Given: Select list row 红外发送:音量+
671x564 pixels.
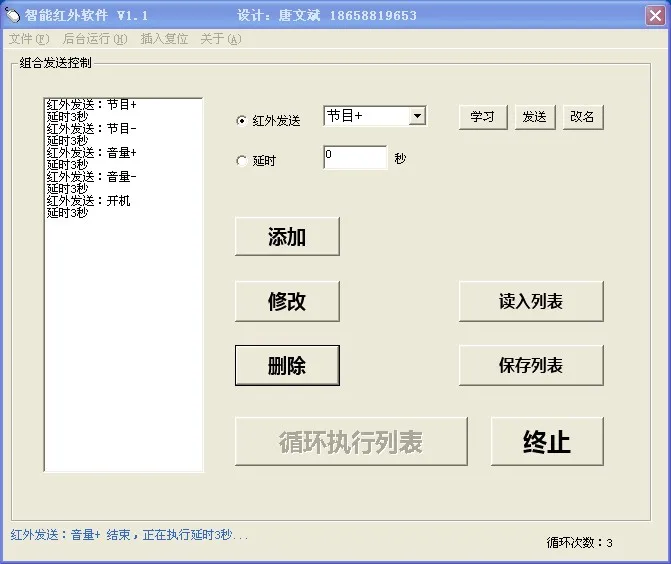Looking at the screenshot, I should (123, 152).
